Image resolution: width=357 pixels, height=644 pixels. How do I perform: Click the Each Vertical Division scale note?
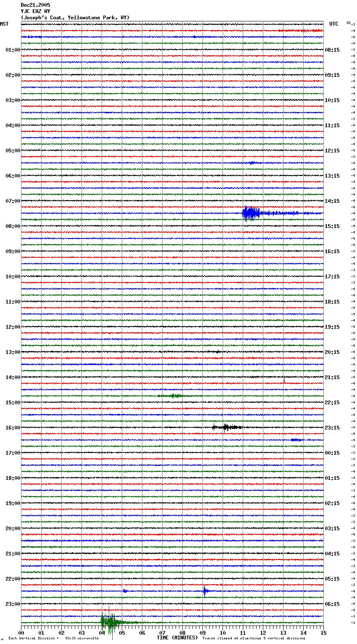click(x=53, y=638)
